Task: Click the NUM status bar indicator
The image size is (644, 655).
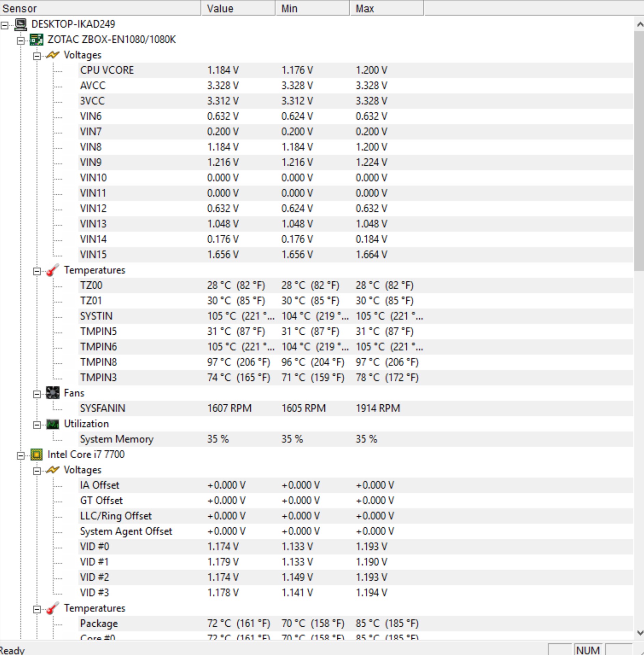Action: pyautogui.click(x=588, y=650)
